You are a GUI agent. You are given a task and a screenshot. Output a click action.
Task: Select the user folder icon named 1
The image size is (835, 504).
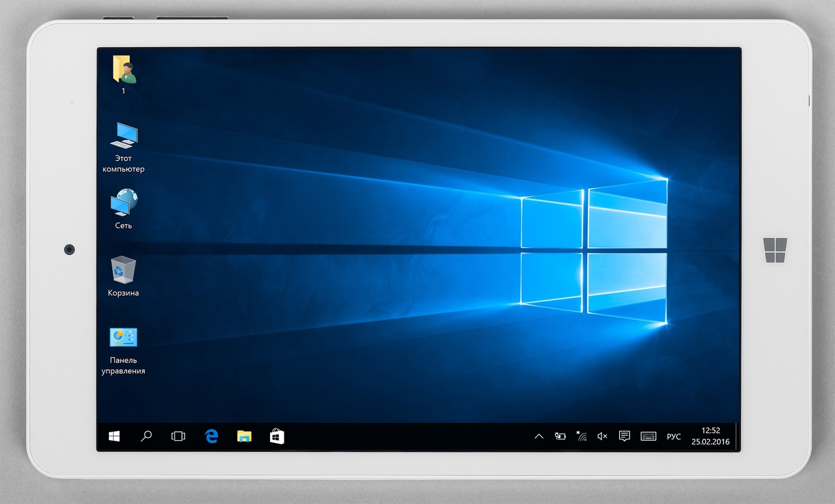(x=124, y=70)
